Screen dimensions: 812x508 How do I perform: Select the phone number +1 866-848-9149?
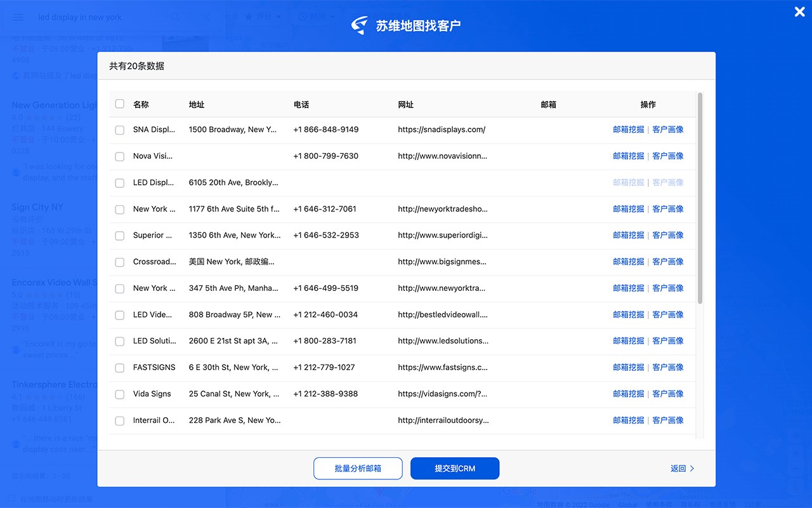coord(326,130)
